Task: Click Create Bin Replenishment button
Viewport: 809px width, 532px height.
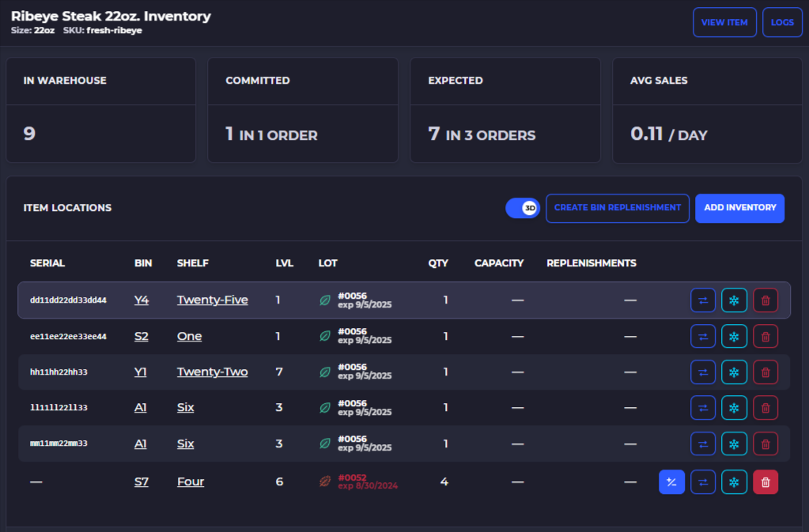Action: [x=618, y=208]
